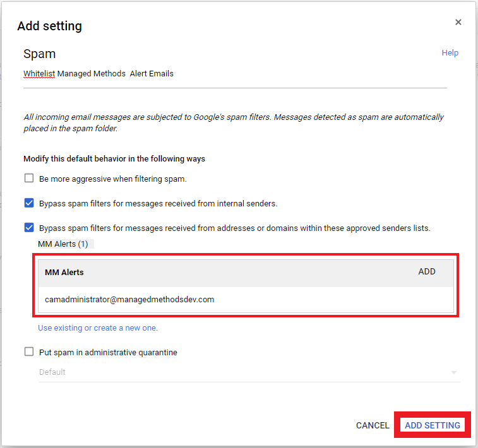
Task: Open the Help link
Action: 450,53
